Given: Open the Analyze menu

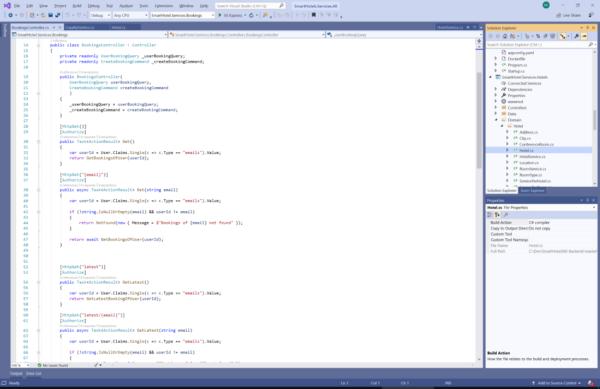Looking at the screenshot, I should (x=126, y=6).
